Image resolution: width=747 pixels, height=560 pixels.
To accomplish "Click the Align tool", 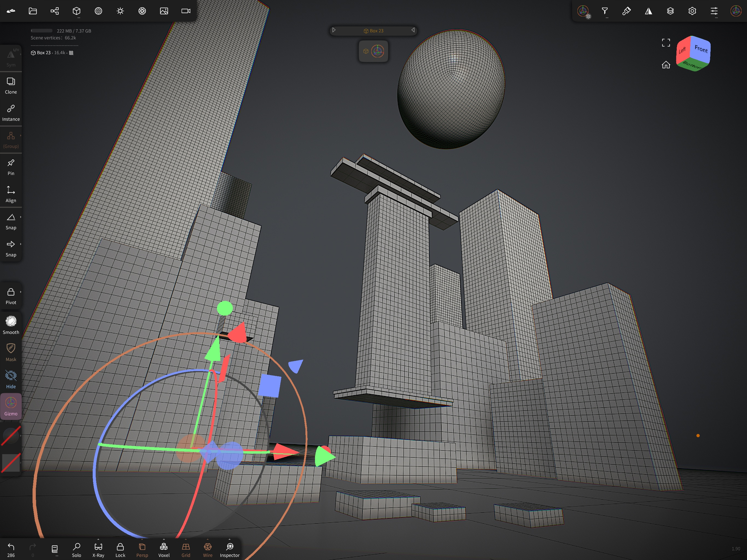I will [x=11, y=194].
